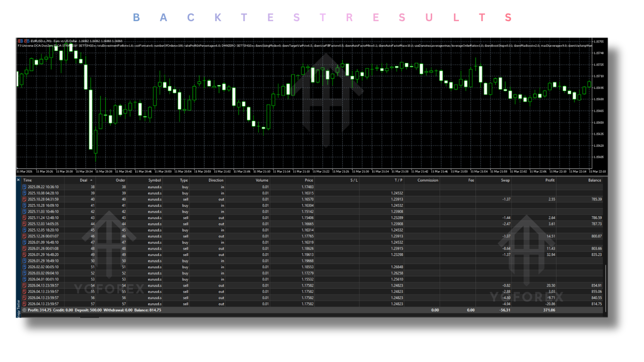Click the sell deal icon for 2026.01.29 16:48:20

(24, 254)
